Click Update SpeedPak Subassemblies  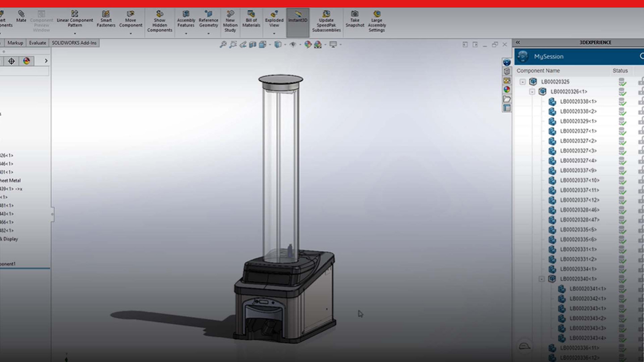326,21
